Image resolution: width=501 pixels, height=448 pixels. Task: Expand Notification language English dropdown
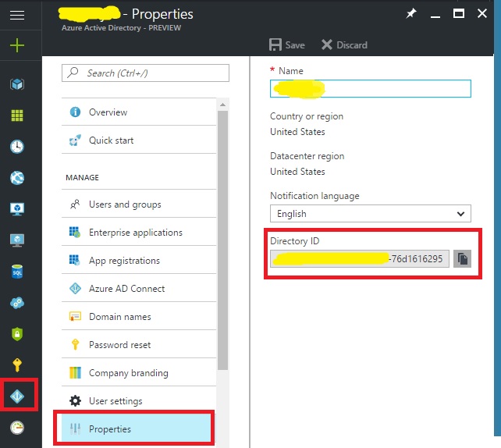tap(371, 213)
